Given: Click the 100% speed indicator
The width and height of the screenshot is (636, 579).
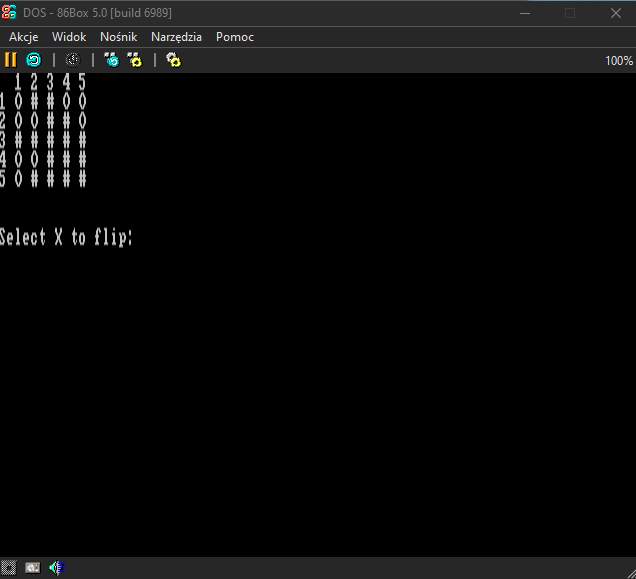Looking at the screenshot, I should point(619,61).
